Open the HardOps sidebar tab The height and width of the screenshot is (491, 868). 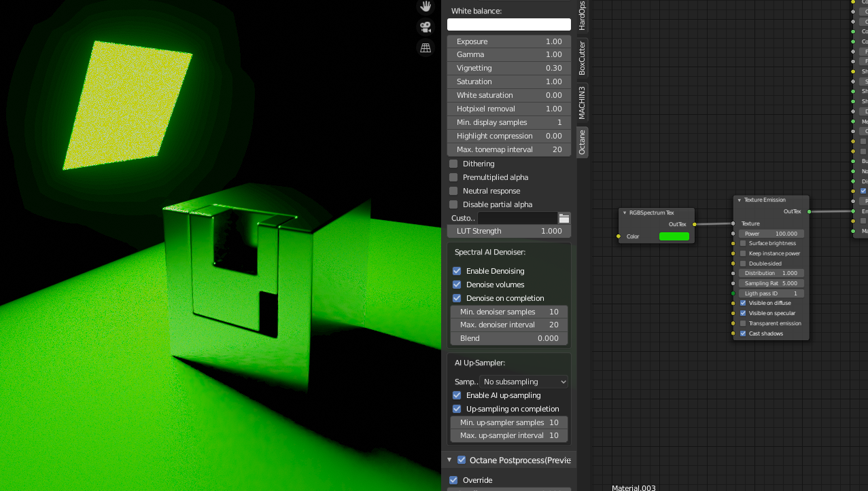tap(582, 16)
